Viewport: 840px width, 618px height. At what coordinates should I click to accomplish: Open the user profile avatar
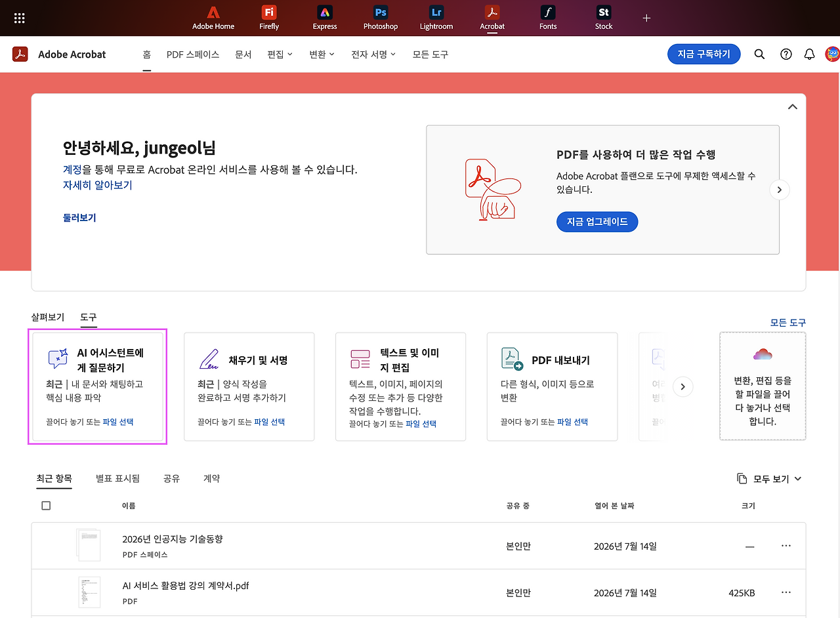pos(832,54)
